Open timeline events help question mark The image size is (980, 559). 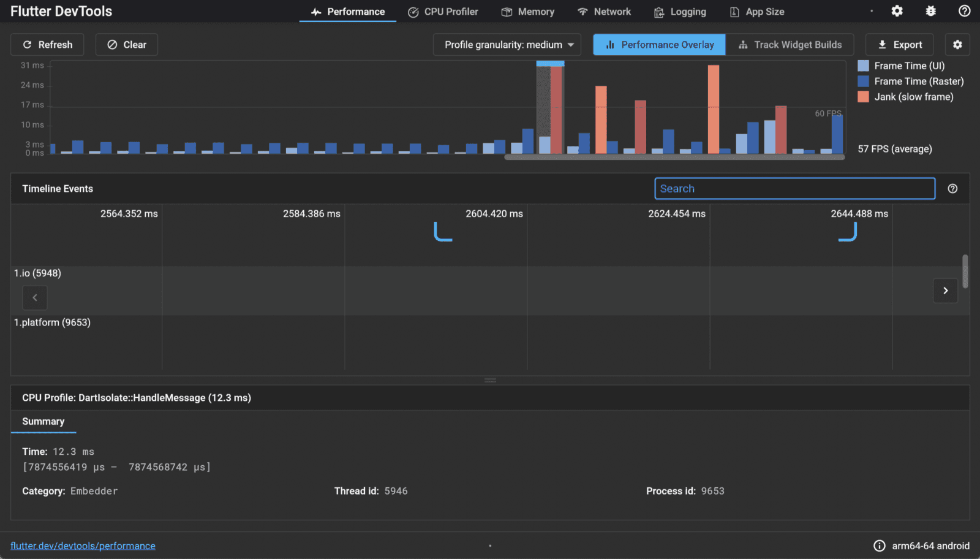[952, 188]
